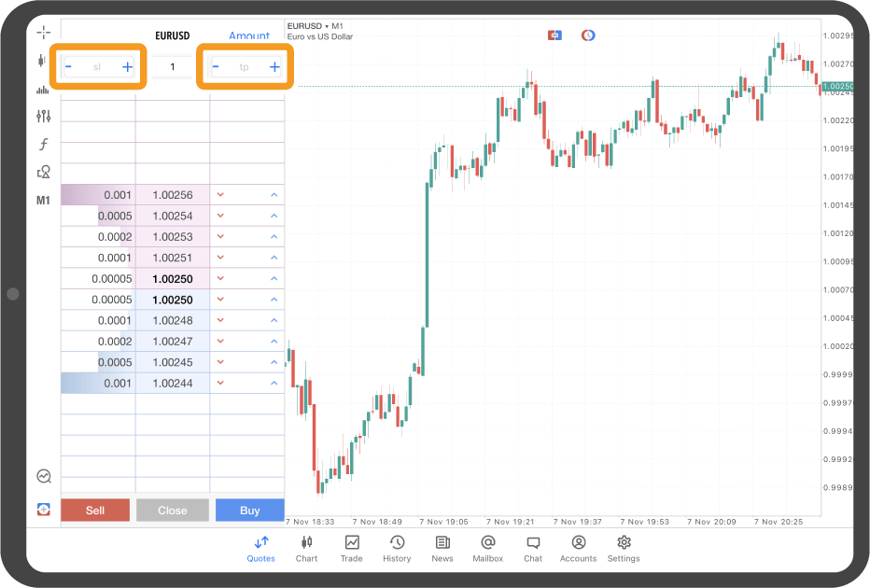
Task: Select the 1.00247 price cell
Action: coord(173,342)
